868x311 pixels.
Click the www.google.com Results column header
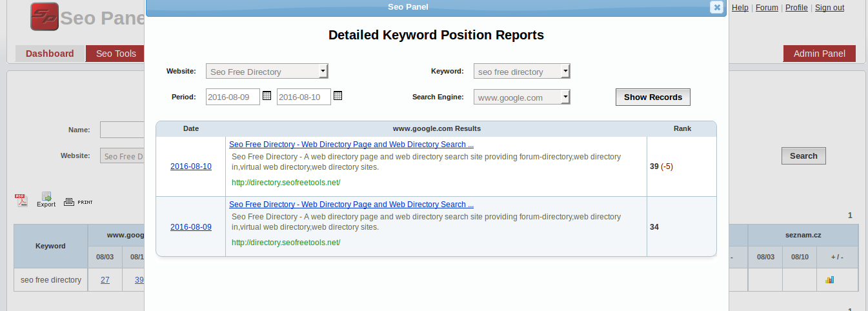[437, 128]
